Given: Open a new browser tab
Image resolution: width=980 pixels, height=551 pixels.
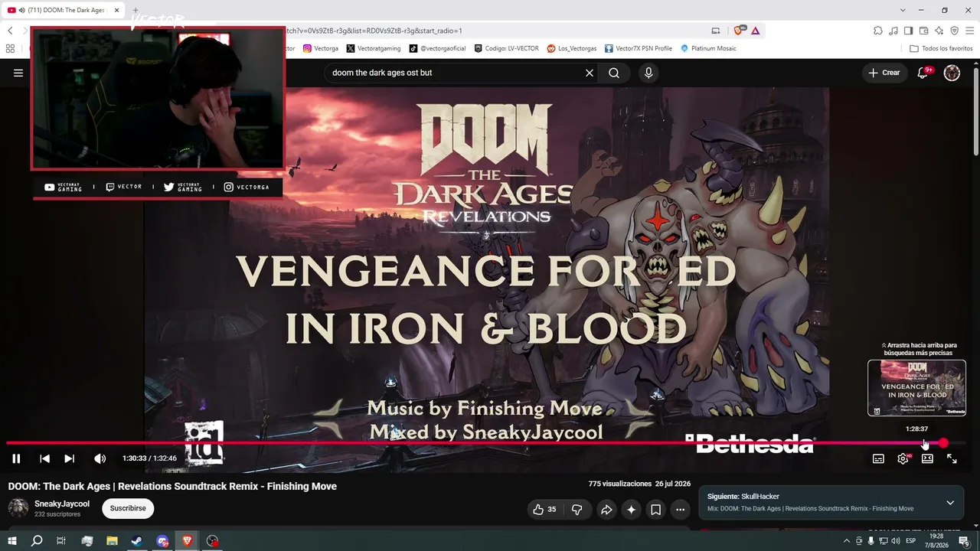Looking at the screenshot, I should click(x=136, y=10).
